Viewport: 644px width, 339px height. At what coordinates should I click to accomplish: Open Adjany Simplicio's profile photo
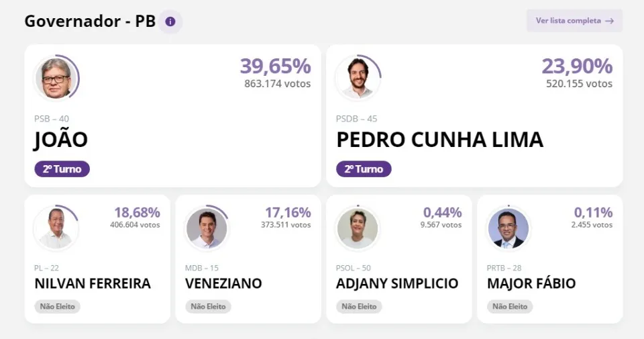click(x=358, y=228)
